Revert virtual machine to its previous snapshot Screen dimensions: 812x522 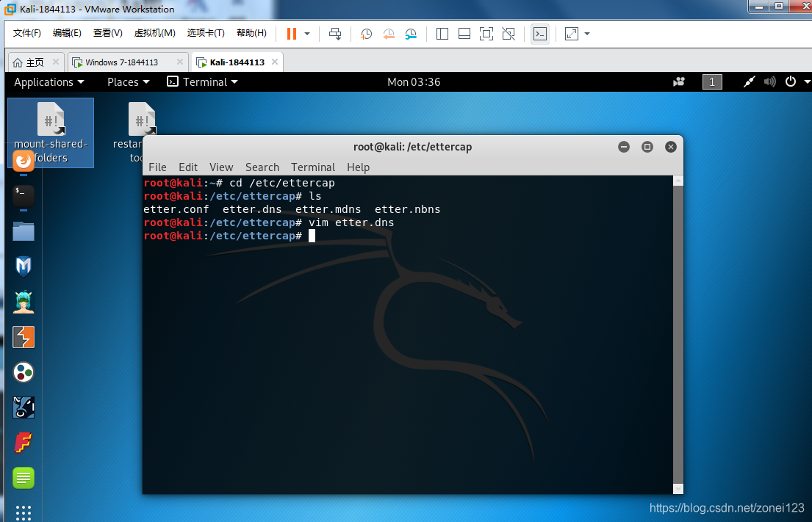coord(389,34)
